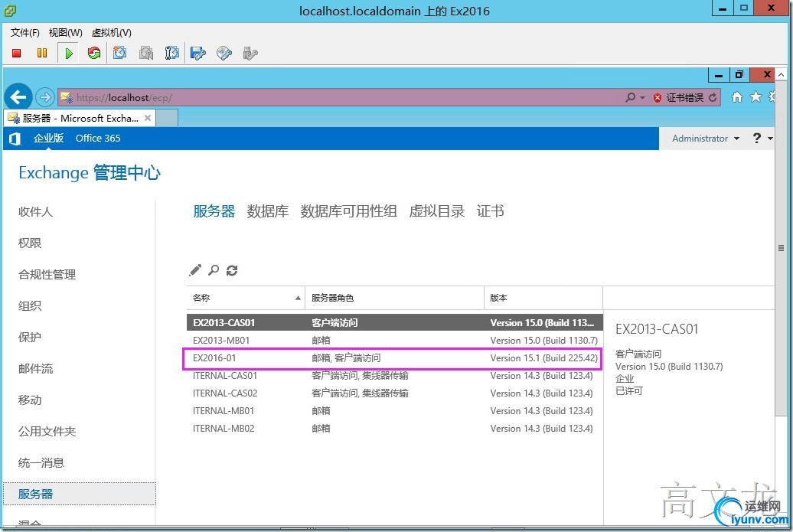Open the 视图(W) menu
This screenshot has height=532, width=793.
tap(66, 33)
